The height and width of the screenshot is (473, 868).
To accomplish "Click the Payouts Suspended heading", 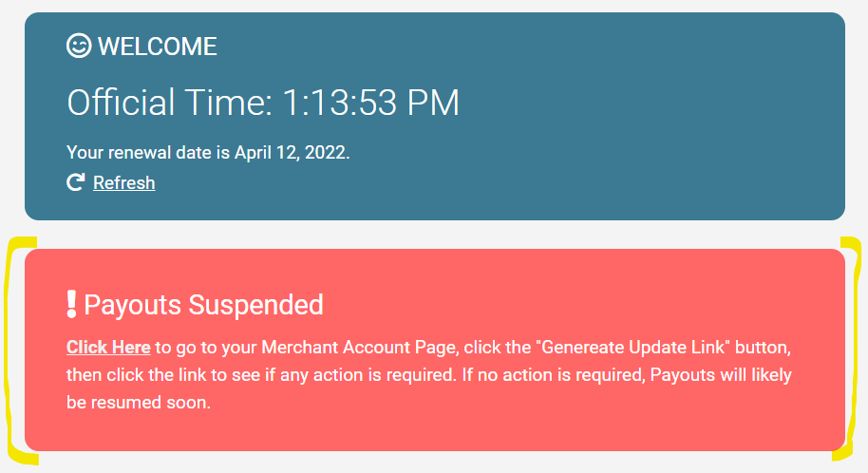I will 203,305.
